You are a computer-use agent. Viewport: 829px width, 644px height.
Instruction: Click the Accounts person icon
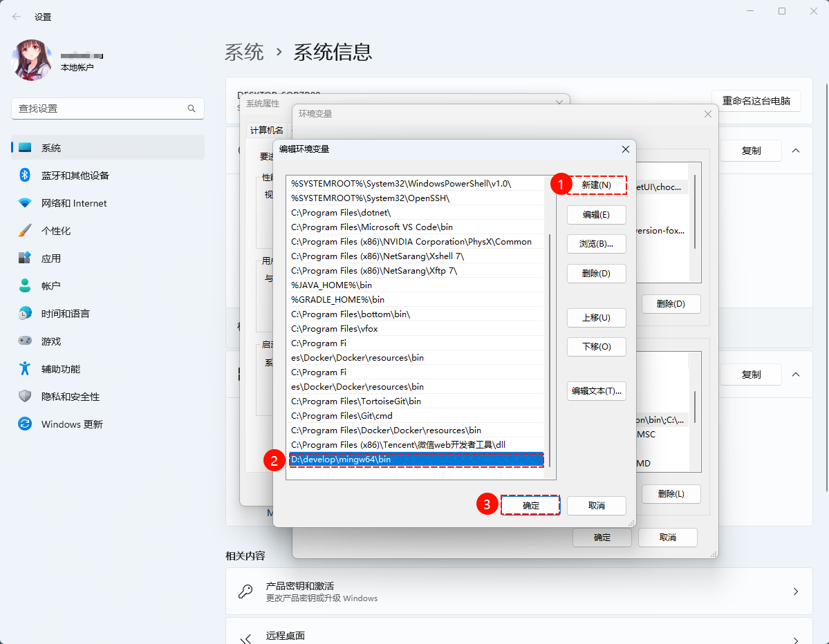25,286
